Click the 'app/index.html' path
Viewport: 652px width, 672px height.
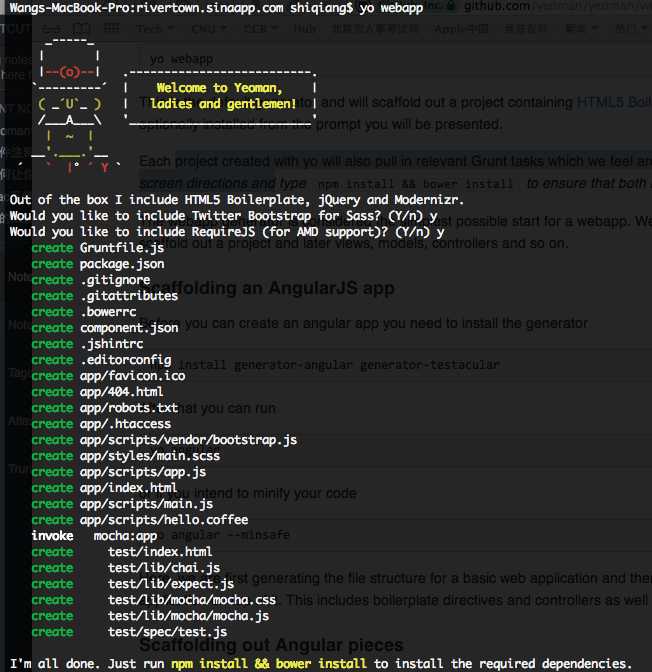coord(128,488)
